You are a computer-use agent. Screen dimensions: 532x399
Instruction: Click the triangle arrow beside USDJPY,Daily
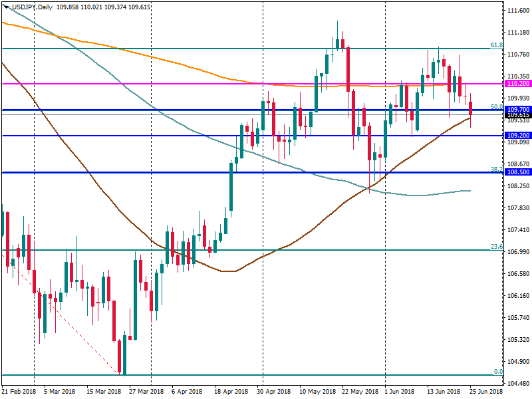[x=6, y=5]
